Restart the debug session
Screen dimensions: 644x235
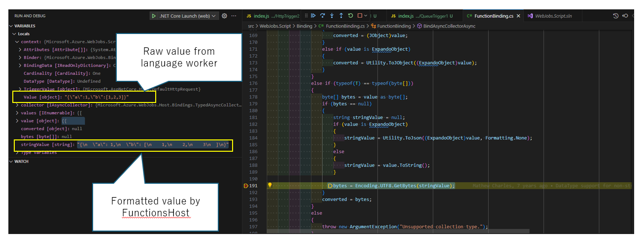(350, 16)
